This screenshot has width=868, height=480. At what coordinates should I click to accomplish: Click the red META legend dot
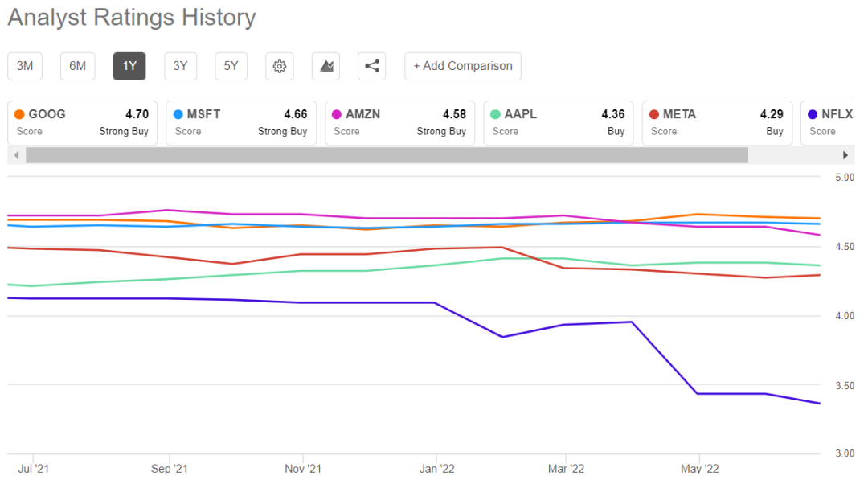pyautogui.click(x=654, y=115)
